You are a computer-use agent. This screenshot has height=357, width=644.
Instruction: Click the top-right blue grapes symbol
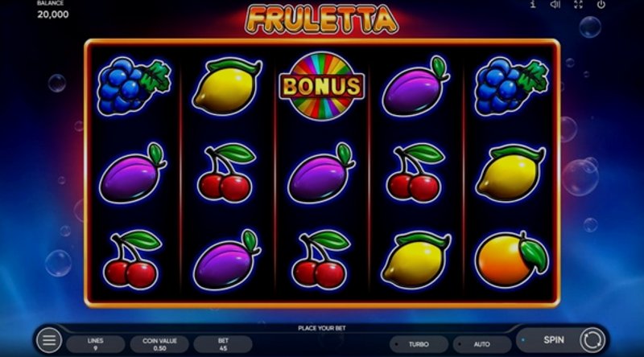(511, 86)
